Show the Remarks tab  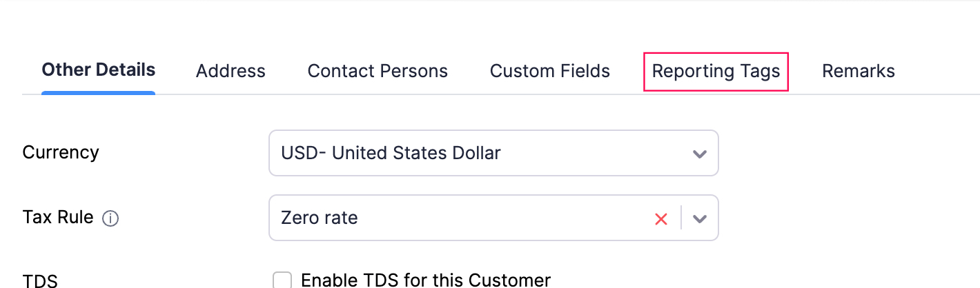pyautogui.click(x=859, y=71)
